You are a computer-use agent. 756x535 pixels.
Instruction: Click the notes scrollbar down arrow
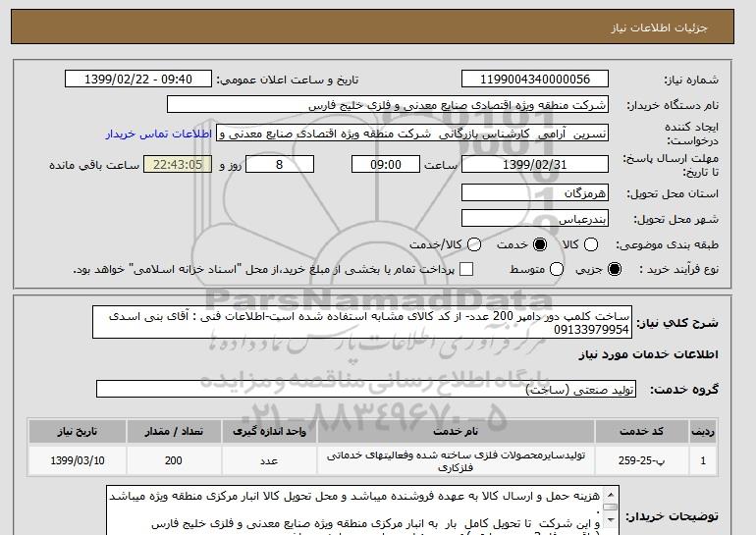[x=611, y=519]
